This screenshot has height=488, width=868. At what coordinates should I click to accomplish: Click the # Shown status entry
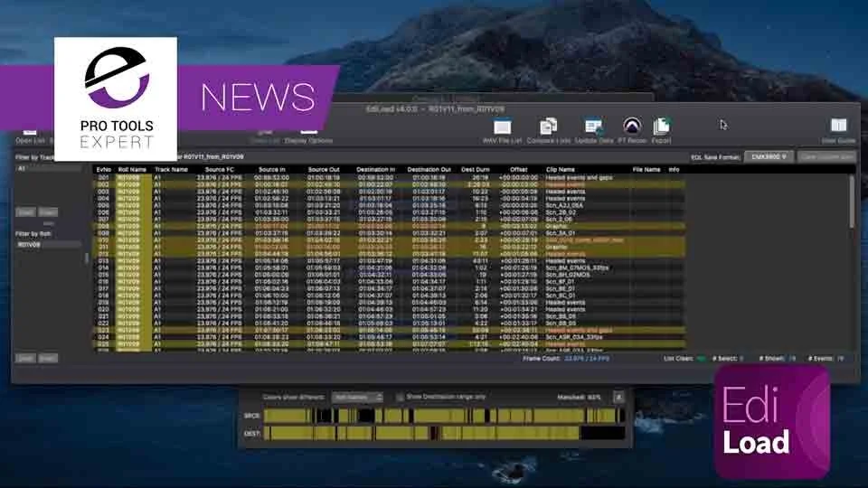click(x=778, y=359)
